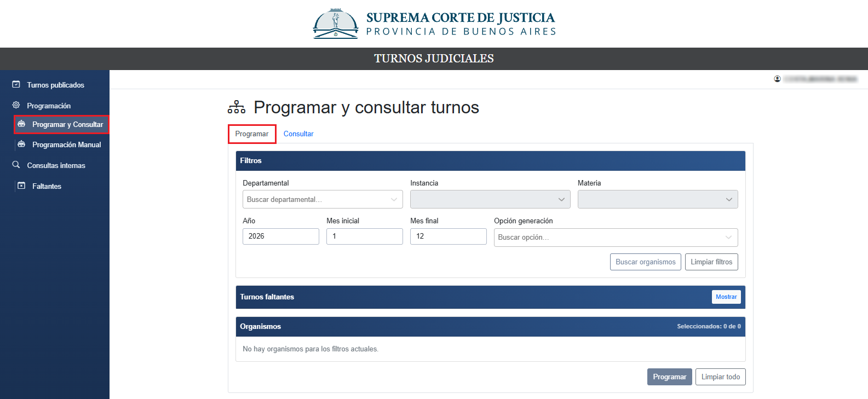Click the Año input field
Viewport: 868px width, 399px height.
tap(281, 236)
